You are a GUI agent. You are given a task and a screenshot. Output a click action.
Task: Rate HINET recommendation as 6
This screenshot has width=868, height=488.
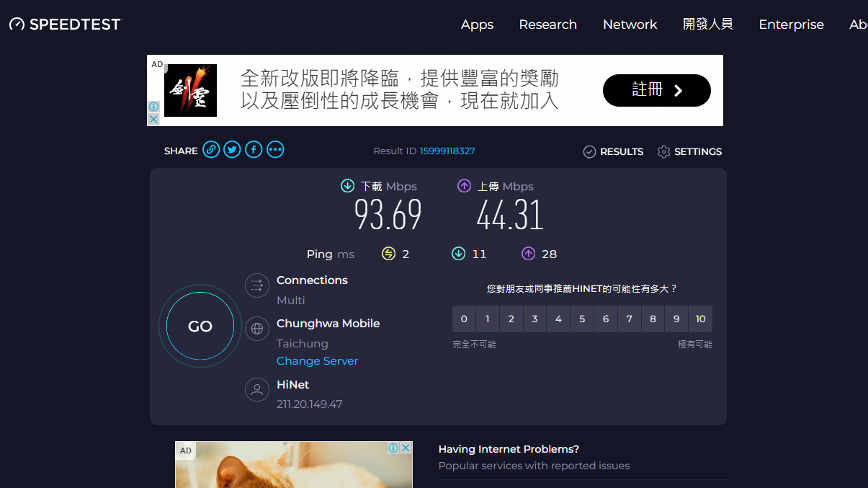pos(606,319)
